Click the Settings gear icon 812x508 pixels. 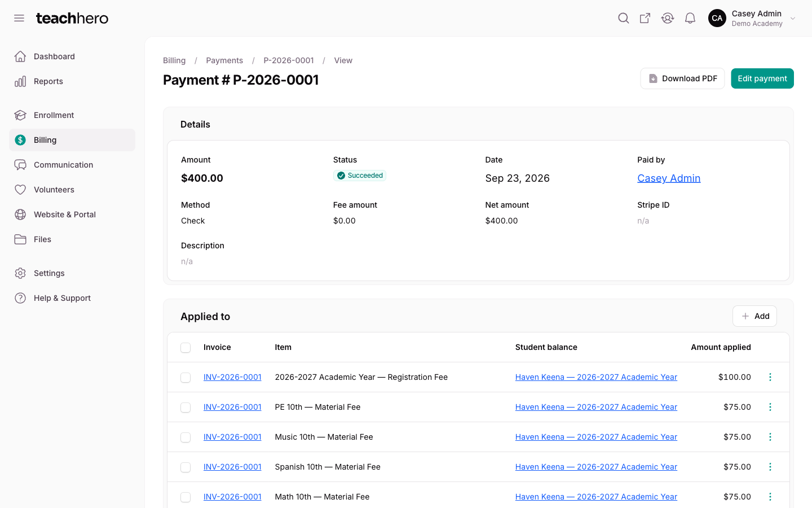[20, 273]
